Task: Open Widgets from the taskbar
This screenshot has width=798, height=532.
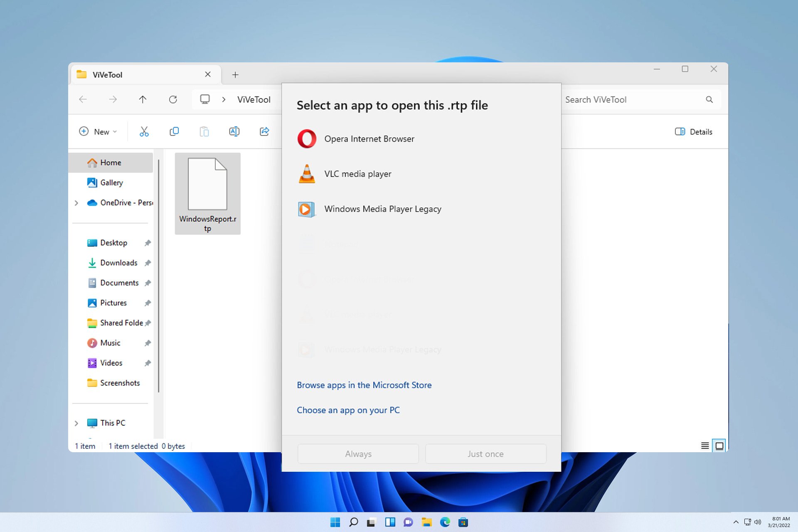Action: pyautogui.click(x=390, y=522)
